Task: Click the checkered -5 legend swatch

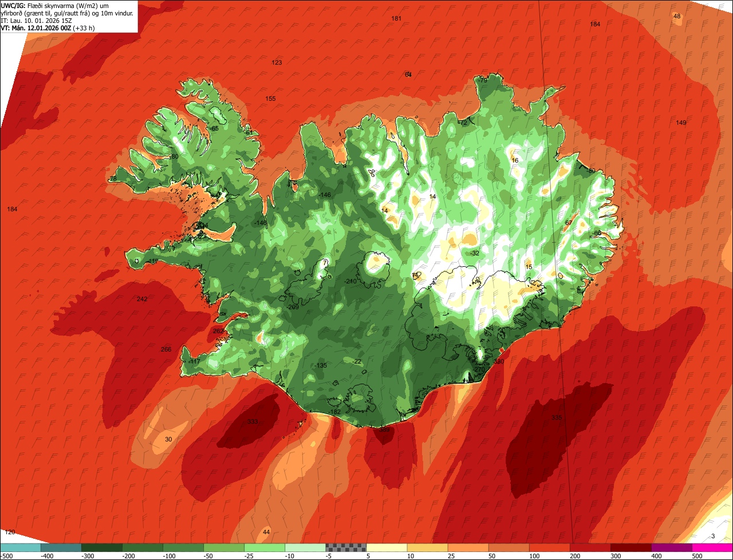Action: click(346, 547)
